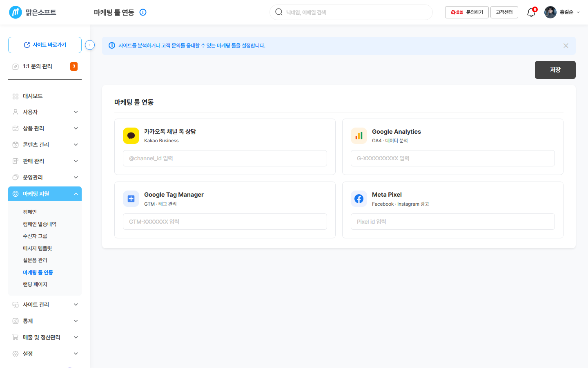Click the 대시보드 grid icon
The height and width of the screenshot is (368, 588).
(16, 96)
